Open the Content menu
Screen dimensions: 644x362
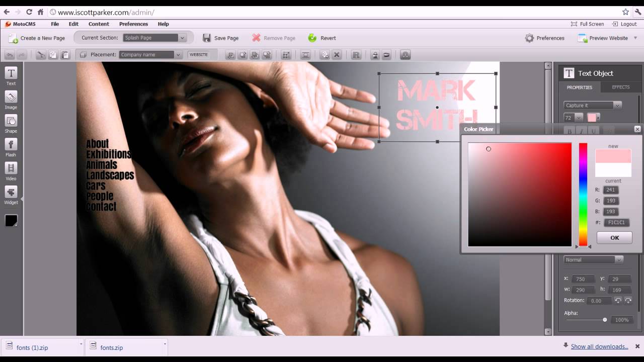[x=99, y=24]
